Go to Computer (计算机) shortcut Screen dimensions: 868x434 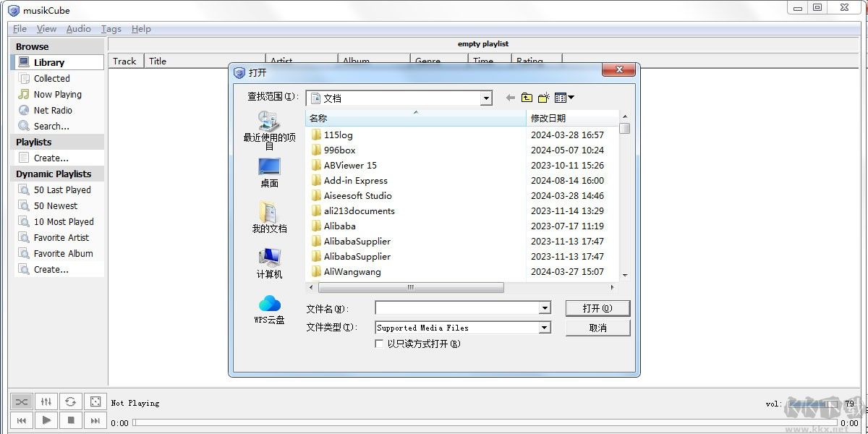(x=269, y=263)
